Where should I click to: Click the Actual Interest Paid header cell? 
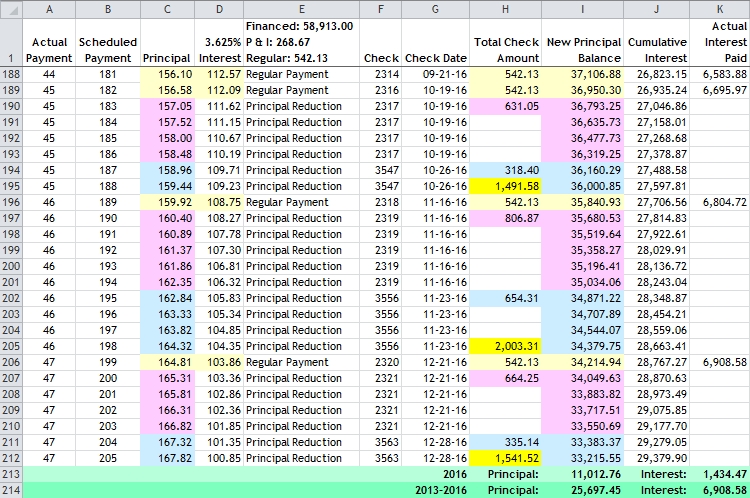point(720,42)
